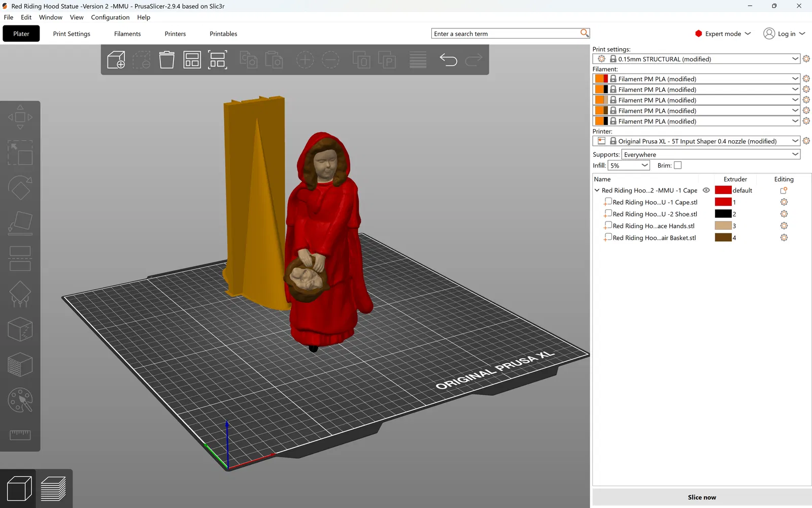This screenshot has height=508, width=812.
Task: Switch to the sliced layers Preview
Action: (x=53, y=489)
